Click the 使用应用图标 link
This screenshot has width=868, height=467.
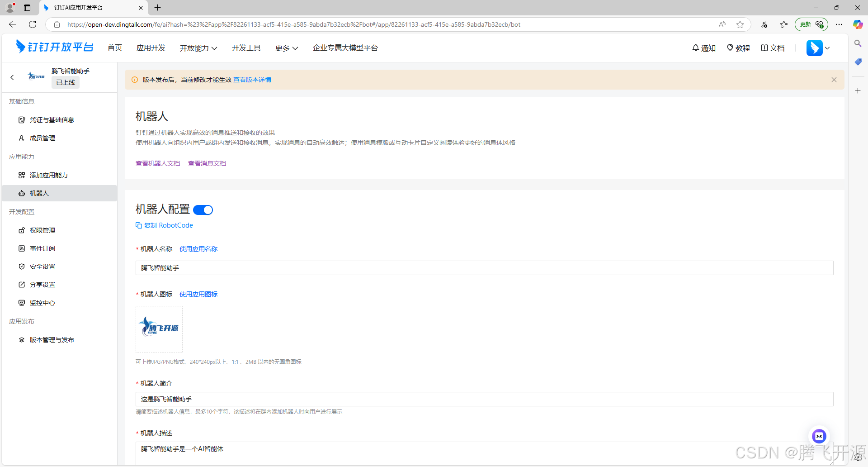(198, 294)
